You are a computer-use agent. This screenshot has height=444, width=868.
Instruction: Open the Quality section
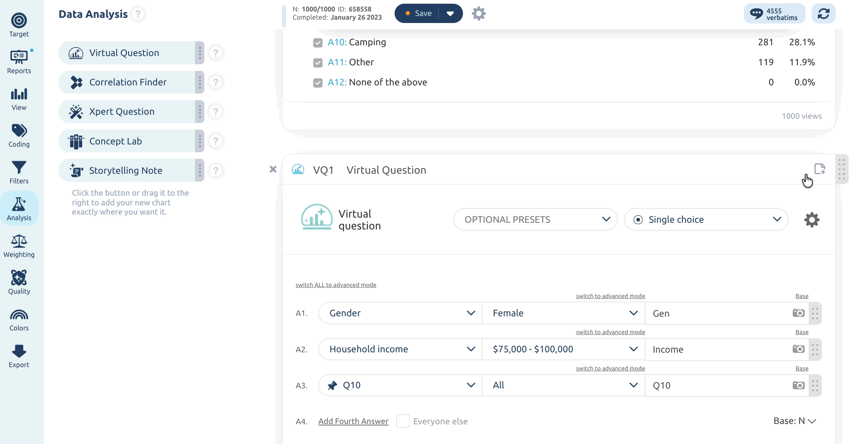(19, 283)
